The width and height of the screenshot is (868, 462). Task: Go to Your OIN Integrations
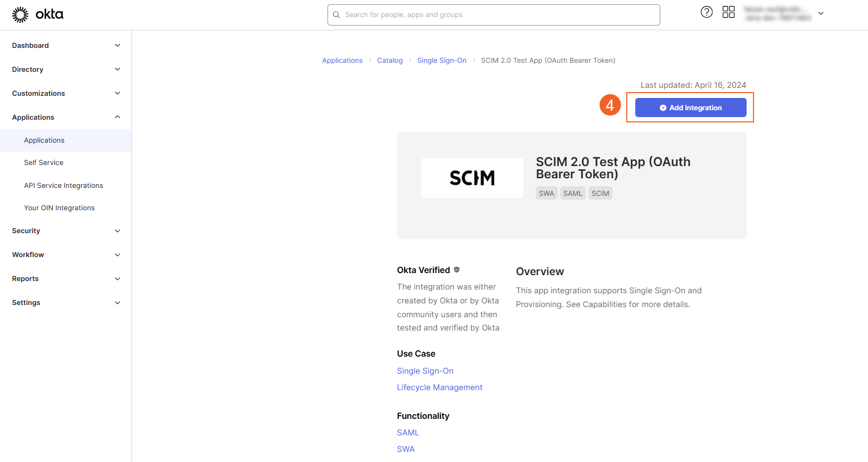click(x=59, y=208)
